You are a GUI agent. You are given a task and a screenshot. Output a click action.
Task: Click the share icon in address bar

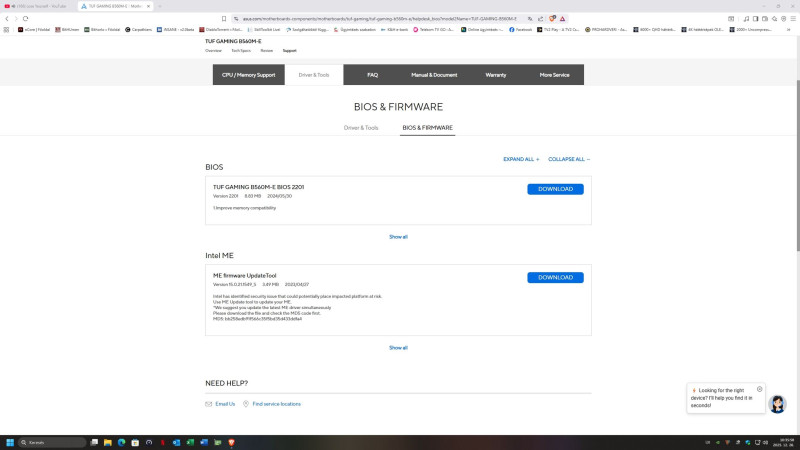pyautogui.click(x=540, y=19)
